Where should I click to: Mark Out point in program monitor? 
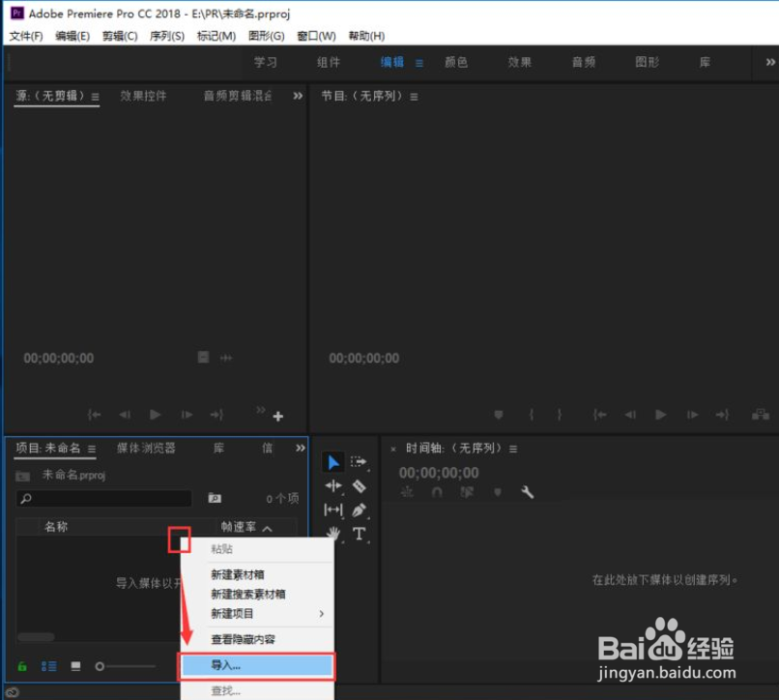point(560,414)
